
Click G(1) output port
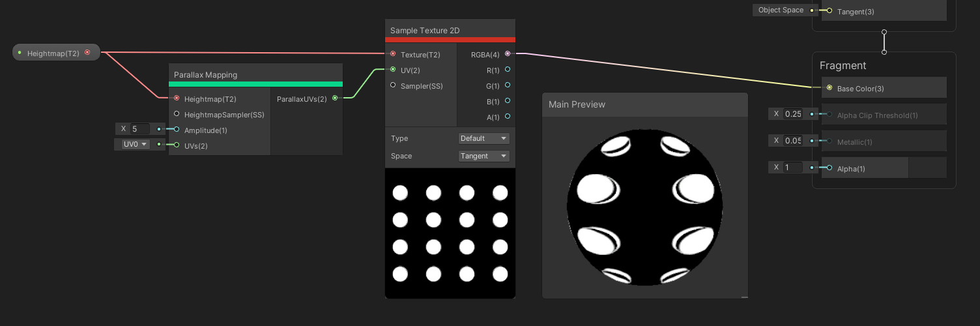coord(508,85)
